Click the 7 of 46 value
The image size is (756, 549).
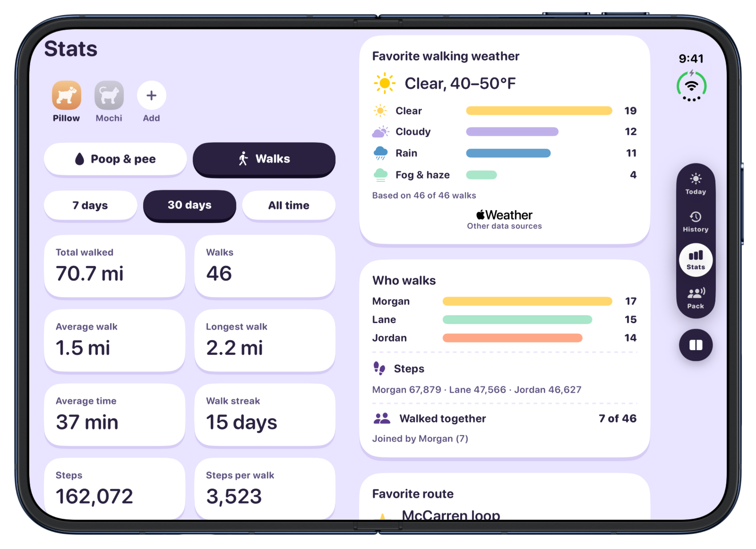(618, 419)
